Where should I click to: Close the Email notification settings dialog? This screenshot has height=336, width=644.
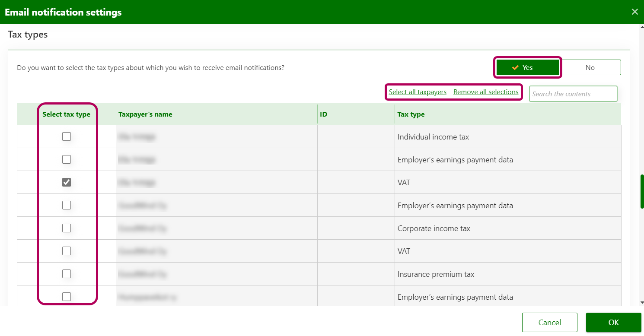[x=634, y=12]
